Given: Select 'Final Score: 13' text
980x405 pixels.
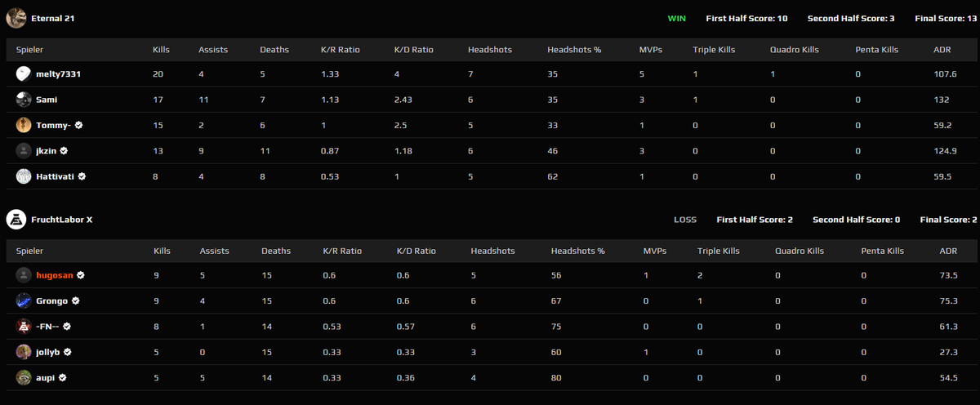Looking at the screenshot, I should pyautogui.click(x=944, y=18).
